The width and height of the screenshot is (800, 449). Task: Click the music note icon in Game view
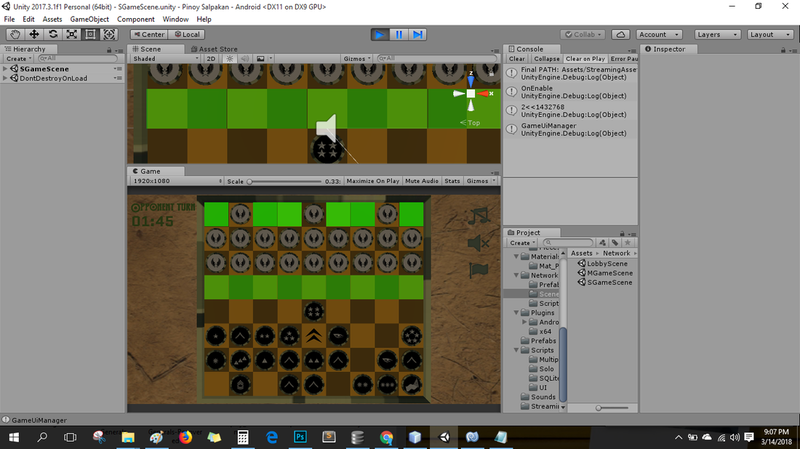479,216
